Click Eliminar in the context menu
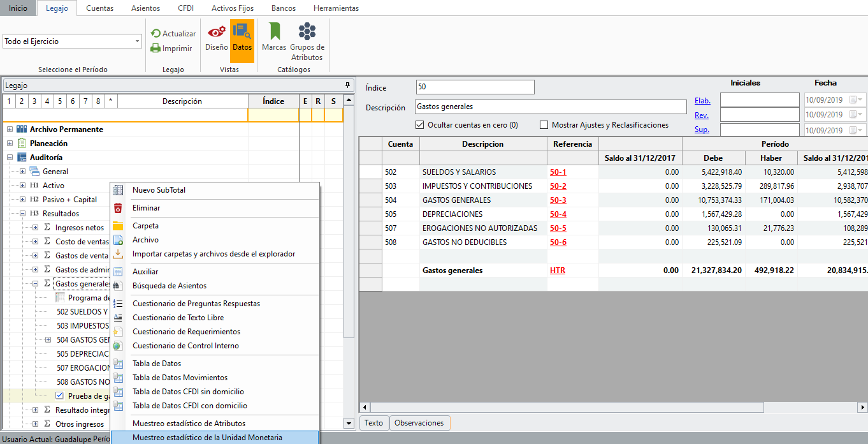Image resolution: width=868 pixels, height=444 pixels. (x=146, y=208)
